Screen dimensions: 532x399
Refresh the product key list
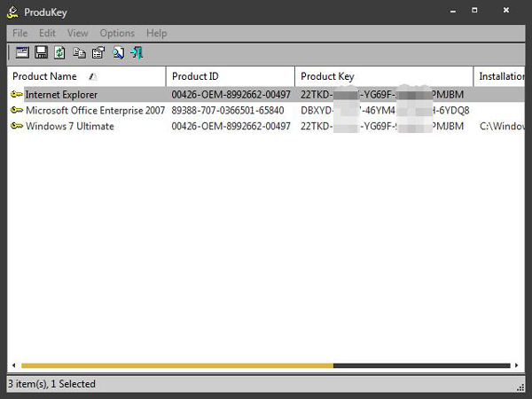[x=59, y=52]
